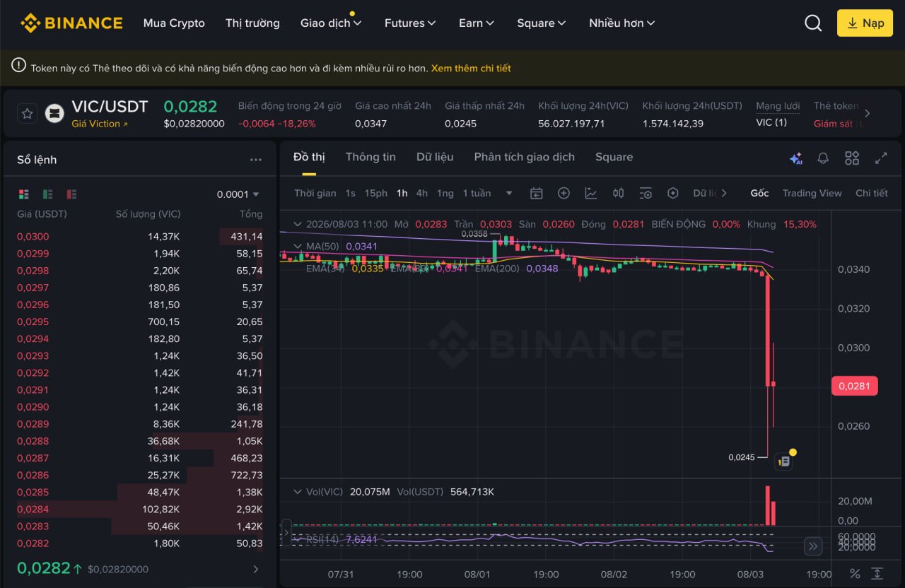
Task: Select the 1 tuần chart interval
Action: pos(477,193)
